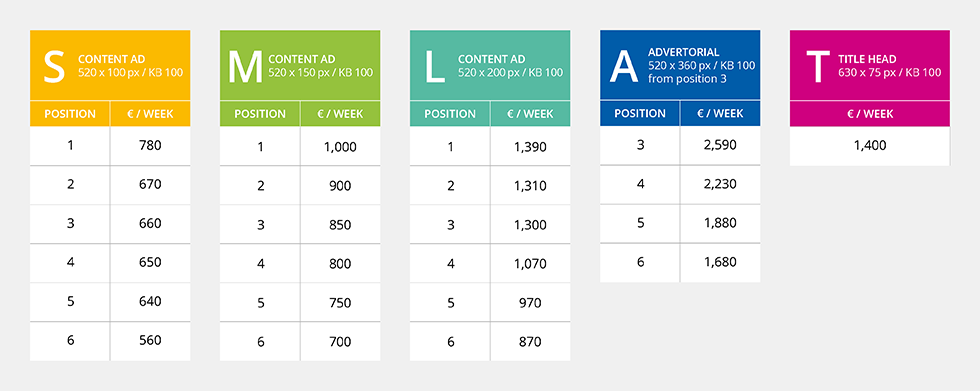Viewport: 980px width, 391px height.
Task: Click the yellow POSITION column header
Action: (x=70, y=114)
